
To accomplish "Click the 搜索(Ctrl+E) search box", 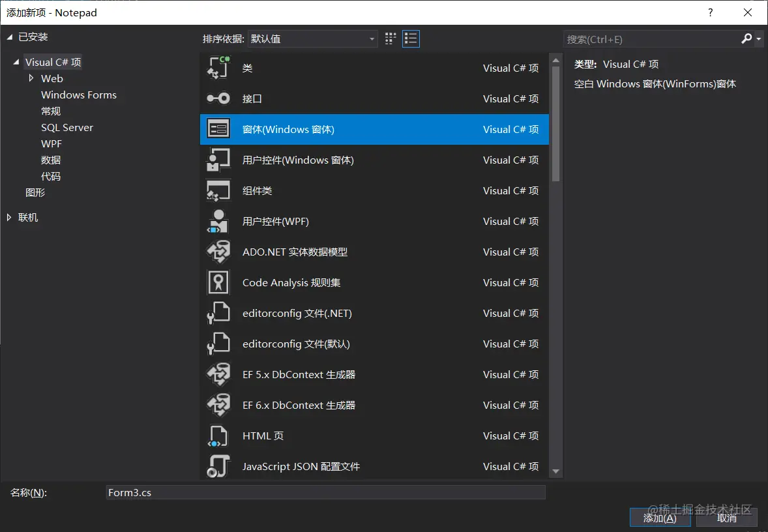I will coord(651,39).
